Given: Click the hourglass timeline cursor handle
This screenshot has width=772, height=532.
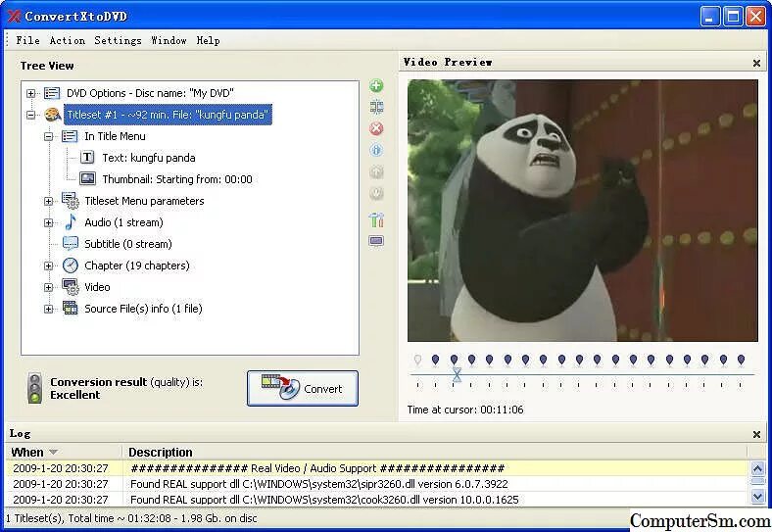Looking at the screenshot, I should point(457,375).
